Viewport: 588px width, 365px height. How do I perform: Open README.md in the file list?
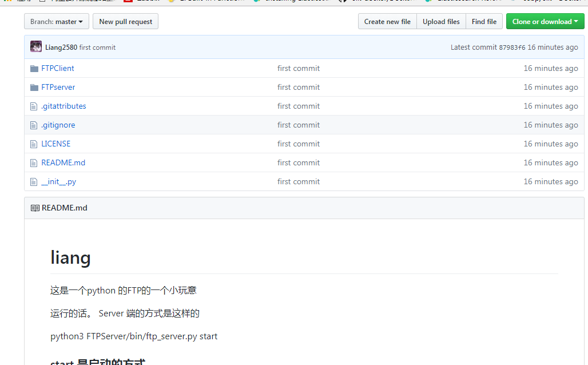click(63, 162)
